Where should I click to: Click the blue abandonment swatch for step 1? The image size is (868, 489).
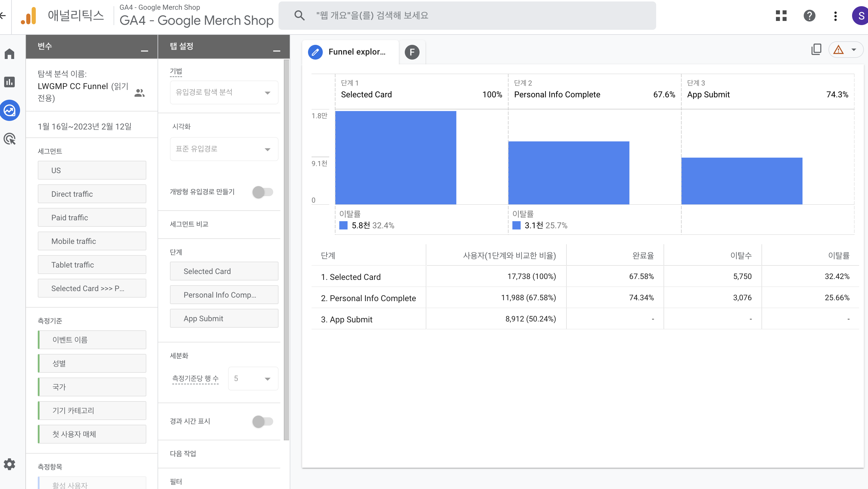point(343,225)
